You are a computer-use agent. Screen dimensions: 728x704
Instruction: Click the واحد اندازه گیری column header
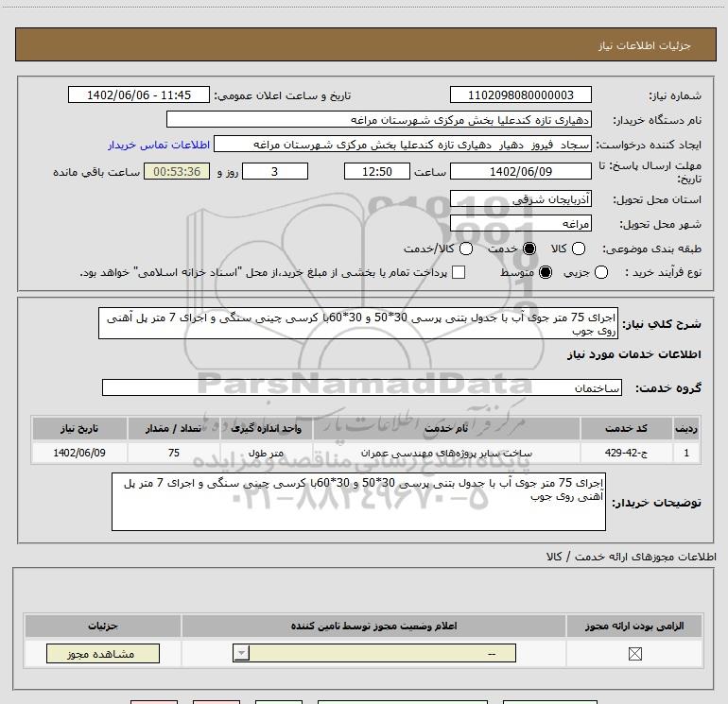coord(267,428)
